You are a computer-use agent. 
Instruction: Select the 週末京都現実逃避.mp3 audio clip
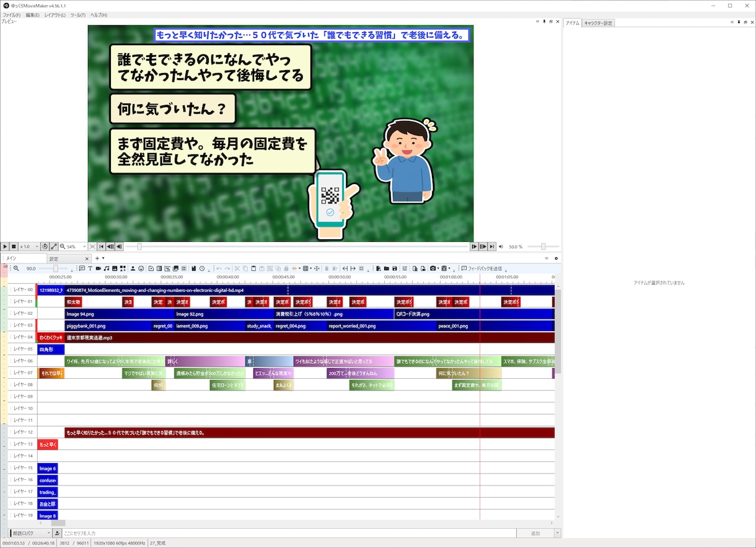[x=310, y=338]
